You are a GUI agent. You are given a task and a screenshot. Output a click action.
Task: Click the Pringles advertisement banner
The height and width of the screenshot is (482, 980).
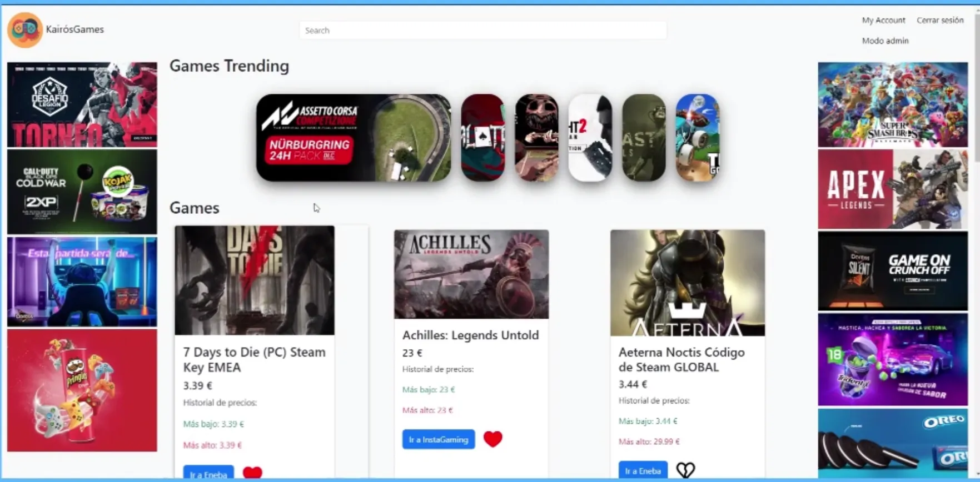click(82, 390)
